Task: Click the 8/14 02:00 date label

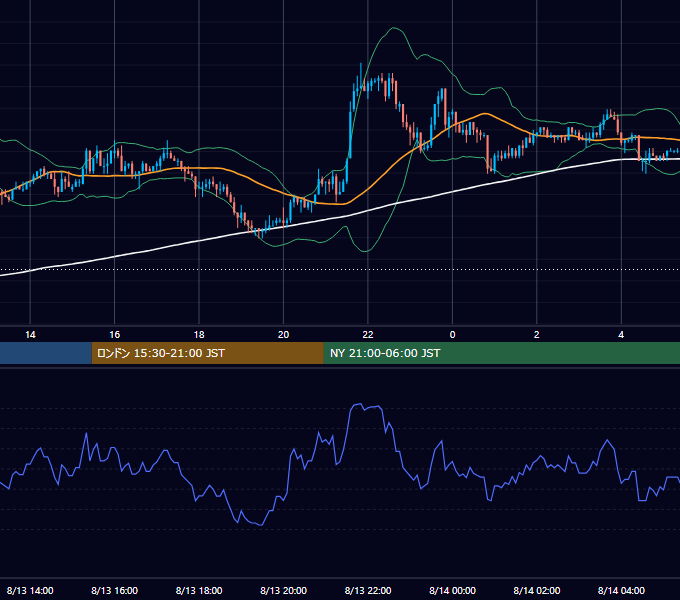Action: click(536, 590)
